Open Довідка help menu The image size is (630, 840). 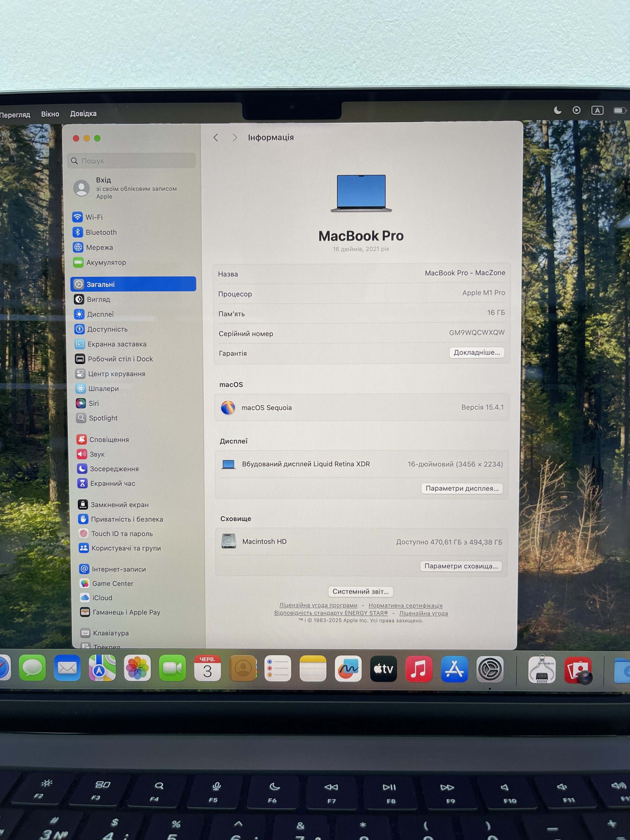[x=83, y=114]
